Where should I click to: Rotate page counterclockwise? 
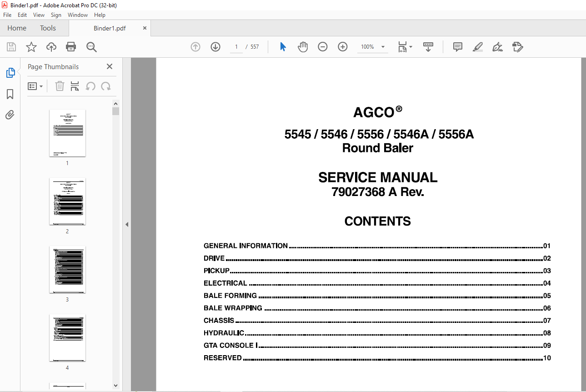tap(90, 86)
